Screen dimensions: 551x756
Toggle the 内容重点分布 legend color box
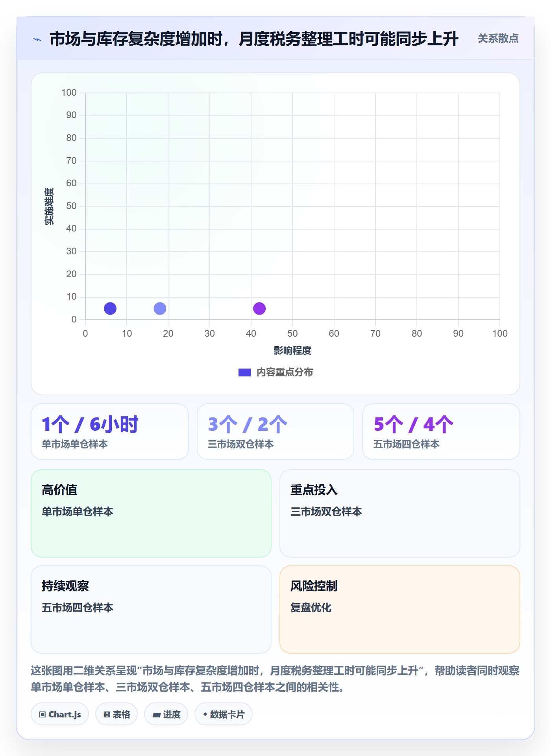coord(245,372)
